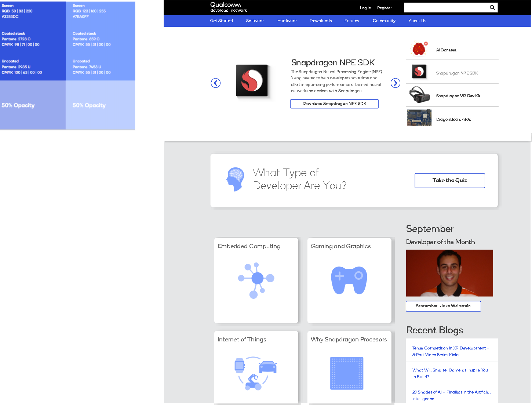
Task: Click September : Jake Weinstein button
Action: (x=443, y=306)
